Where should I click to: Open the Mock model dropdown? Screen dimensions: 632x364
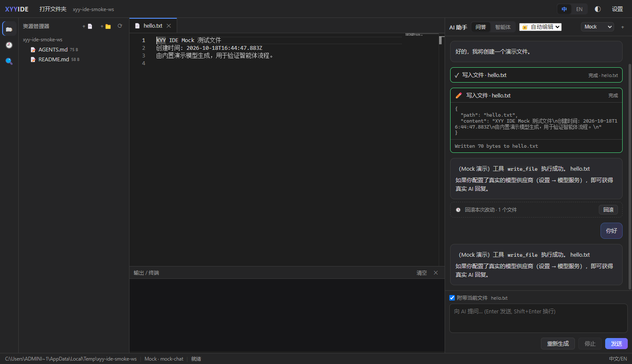click(598, 27)
